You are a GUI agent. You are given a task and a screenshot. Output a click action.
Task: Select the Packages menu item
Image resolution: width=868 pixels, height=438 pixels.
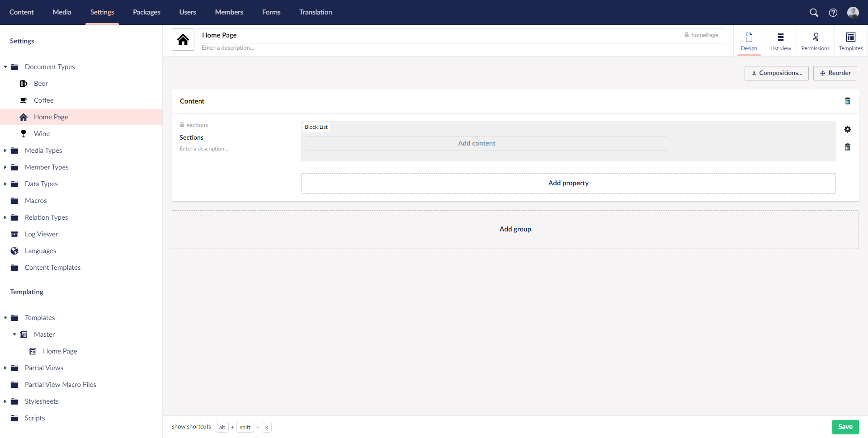(146, 12)
